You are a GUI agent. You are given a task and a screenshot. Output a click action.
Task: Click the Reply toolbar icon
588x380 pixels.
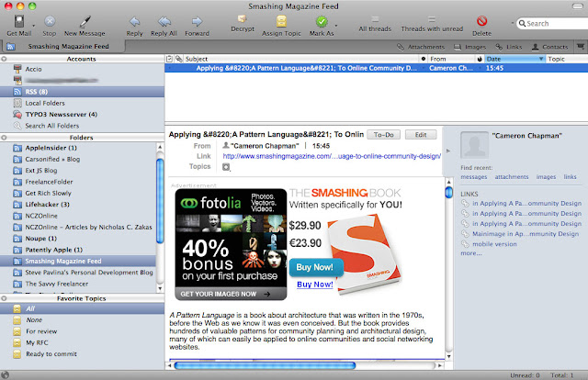[x=135, y=22]
